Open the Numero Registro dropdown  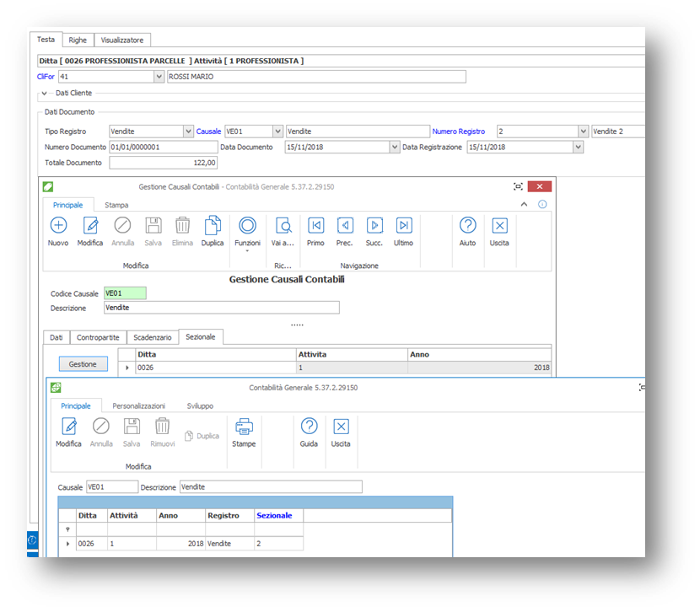583,132
